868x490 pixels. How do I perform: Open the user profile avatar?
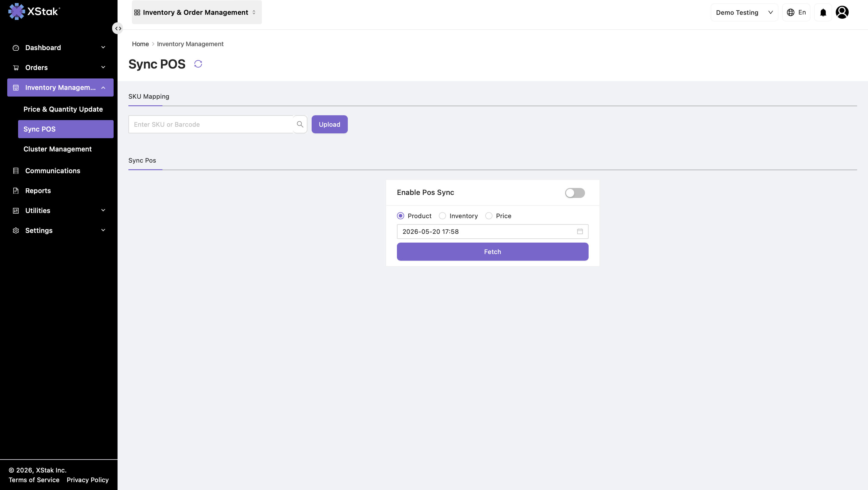pyautogui.click(x=842, y=12)
